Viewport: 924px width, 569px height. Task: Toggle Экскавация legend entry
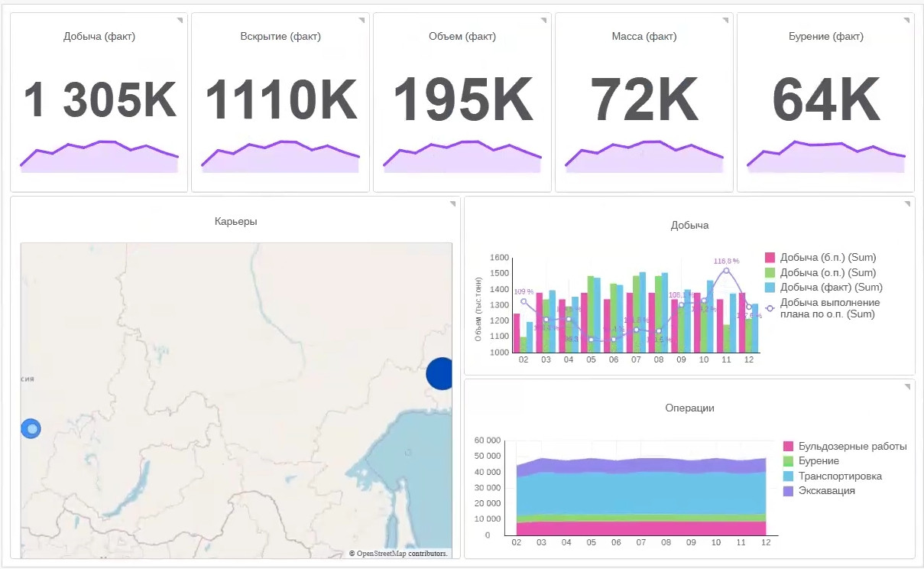point(819,491)
